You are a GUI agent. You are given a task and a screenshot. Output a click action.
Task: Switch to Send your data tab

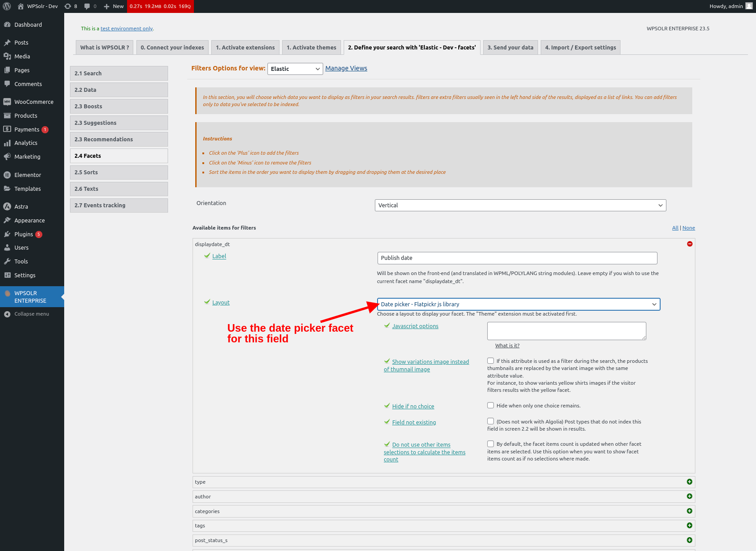coord(510,47)
